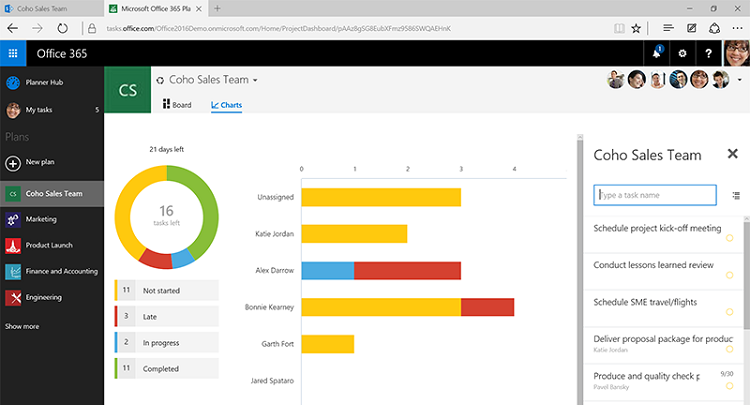Open the Finance and Accounting plan
Viewport: 750px width, 405px height.
[52, 271]
